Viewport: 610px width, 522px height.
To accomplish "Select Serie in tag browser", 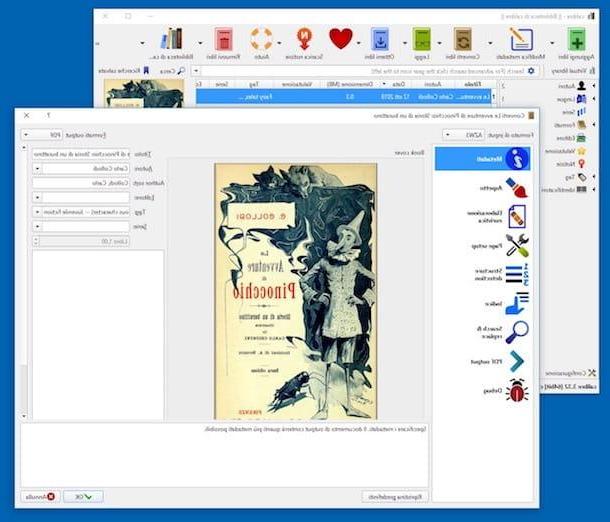I will (574, 112).
